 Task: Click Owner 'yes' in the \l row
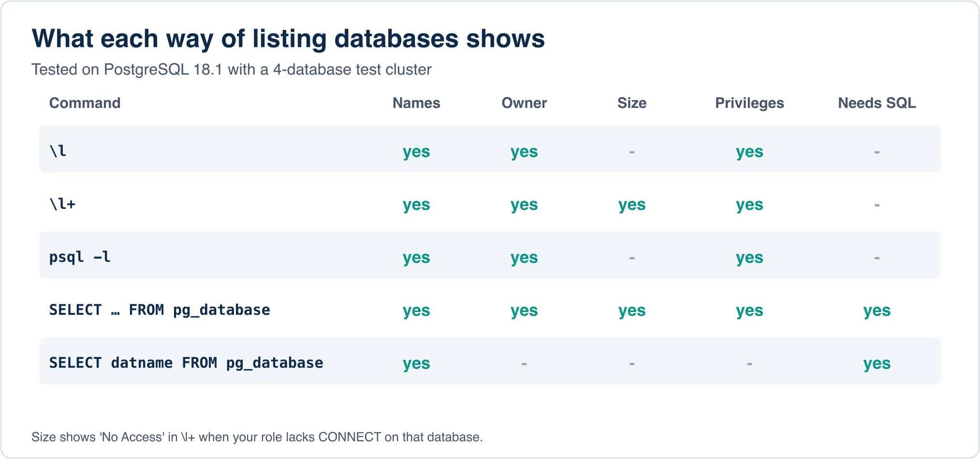tap(524, 152)
